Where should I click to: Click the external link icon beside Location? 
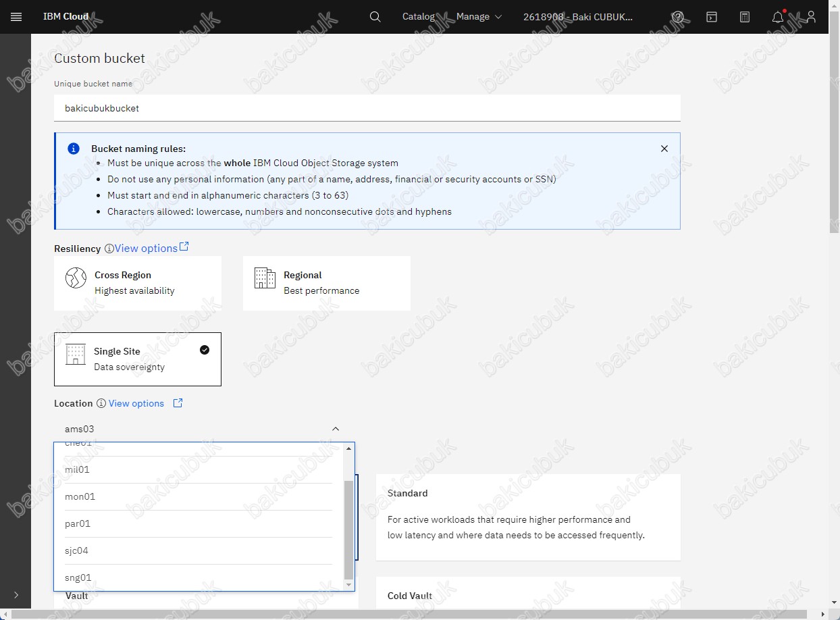pos(178,403)
